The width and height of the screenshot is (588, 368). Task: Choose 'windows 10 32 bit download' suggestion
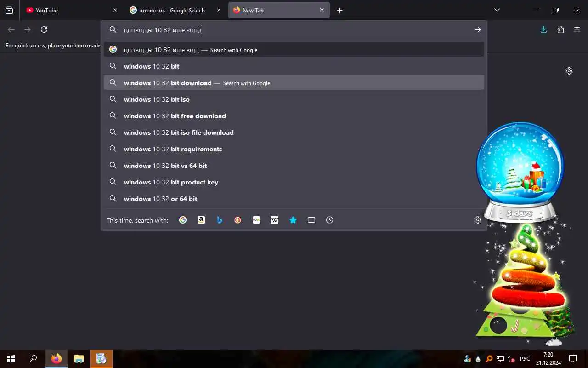(294, 83)
